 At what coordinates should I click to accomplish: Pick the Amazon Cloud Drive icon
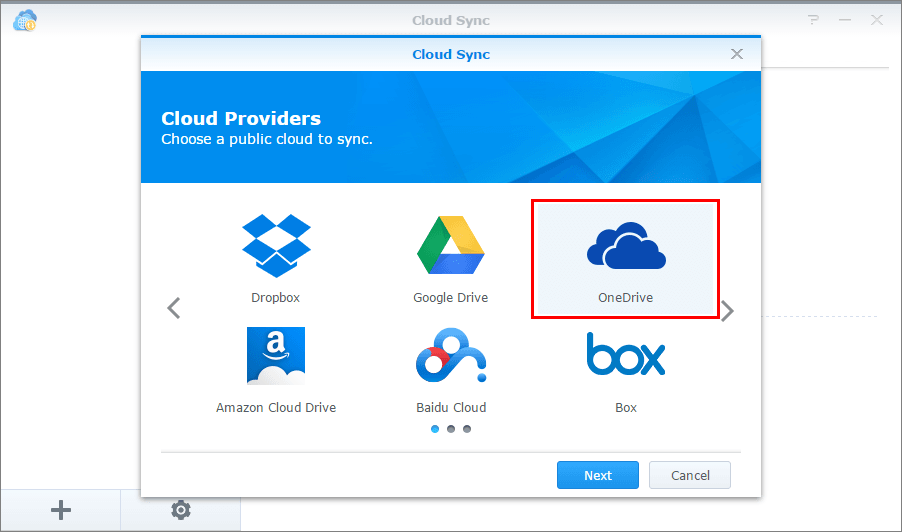[276, 355]
